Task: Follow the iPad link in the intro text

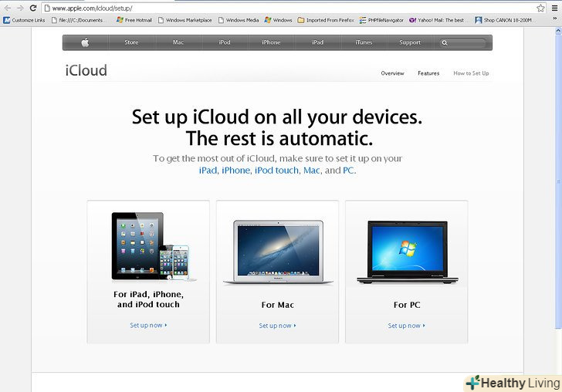Action: [208, 171]
